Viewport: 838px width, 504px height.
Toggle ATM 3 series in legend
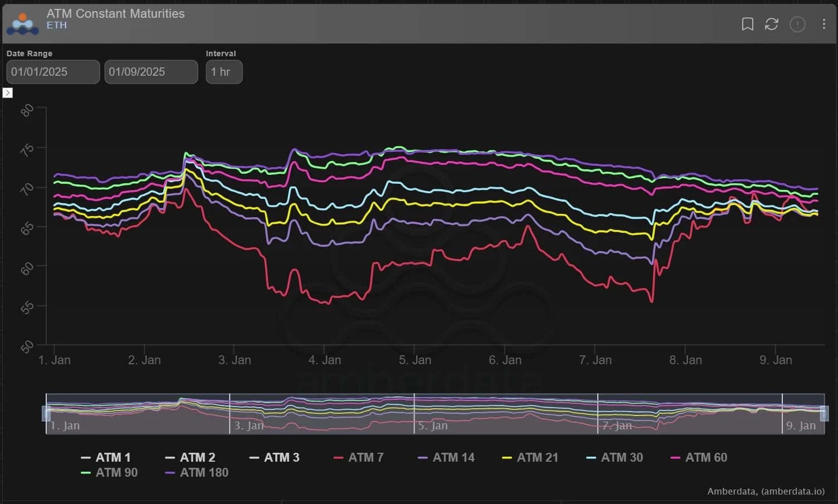click(x=274, y=457)
